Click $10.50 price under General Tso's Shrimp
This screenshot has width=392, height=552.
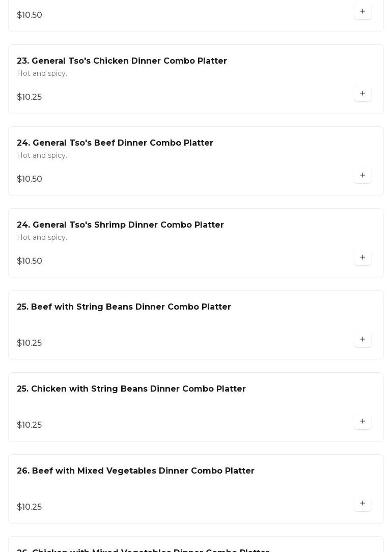[x=30, y=261]
